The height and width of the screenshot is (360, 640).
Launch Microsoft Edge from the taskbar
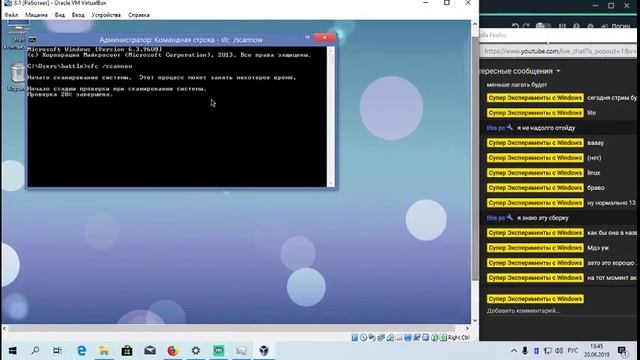click(x=81, y=351)
